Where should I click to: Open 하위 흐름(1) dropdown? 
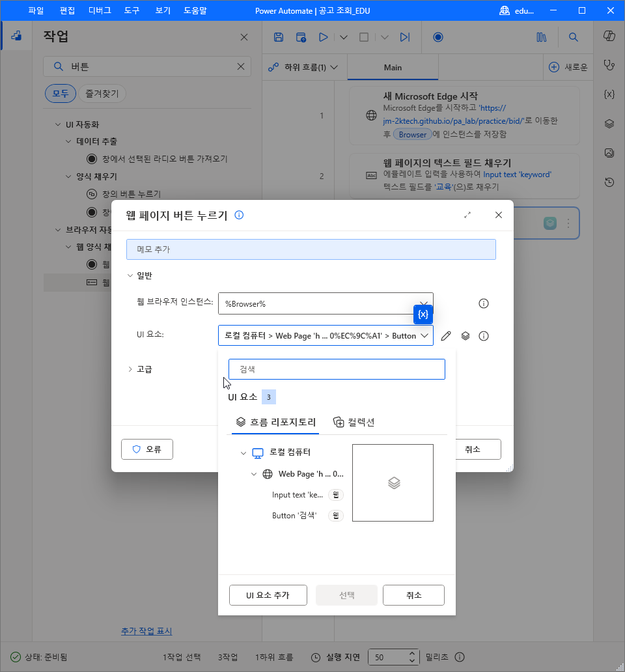click(303, 67)
